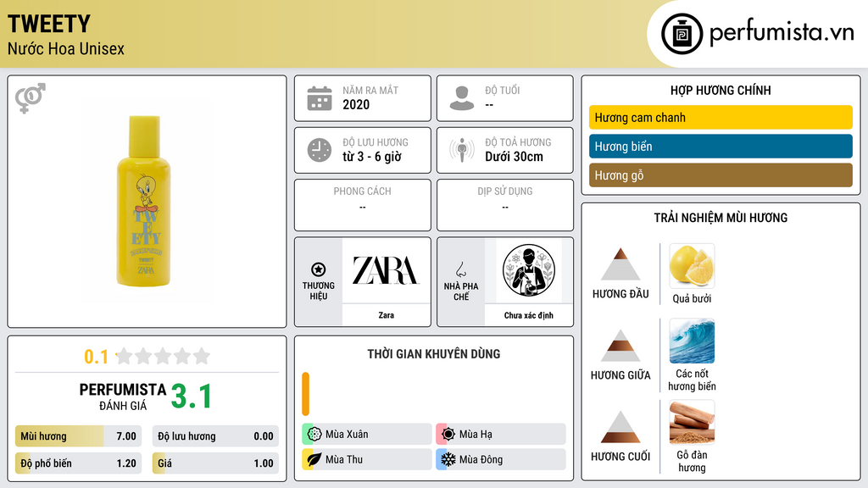Click the Phong cách card
868x488 pixels.
[363, 205]
